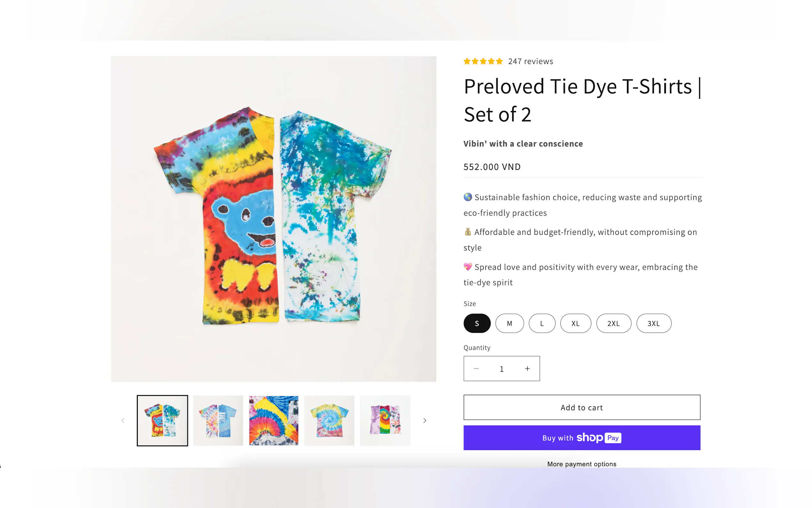Slide thumbnails back with left arrow

[x=123, y=420]
